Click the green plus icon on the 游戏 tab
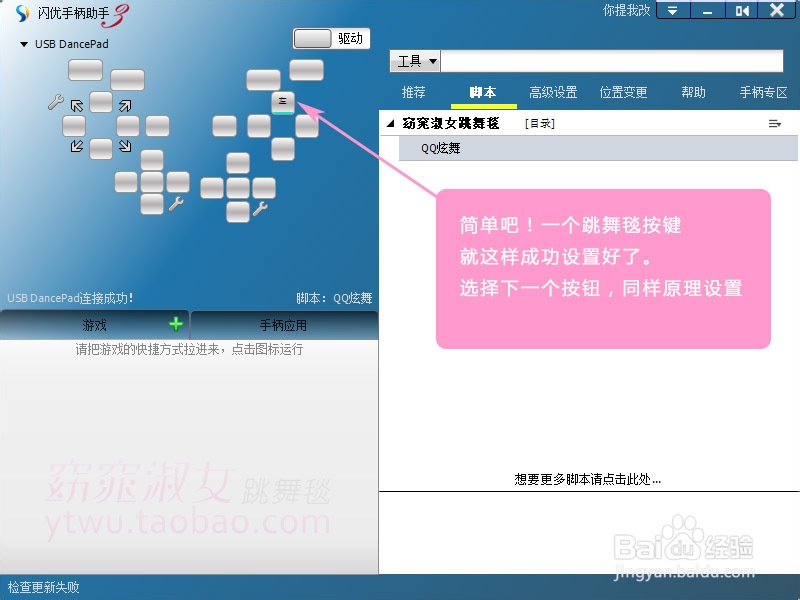This screenshot has height=600, width=800. [x=176, y=324]
